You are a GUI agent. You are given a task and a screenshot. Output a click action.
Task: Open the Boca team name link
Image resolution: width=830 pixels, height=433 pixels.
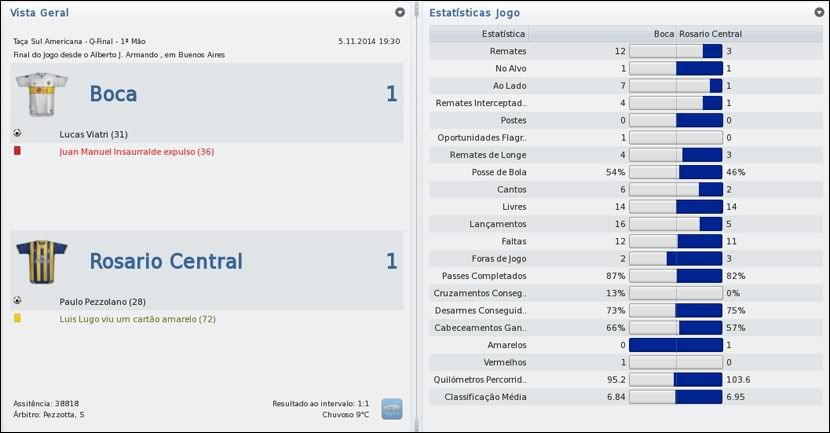113,94
